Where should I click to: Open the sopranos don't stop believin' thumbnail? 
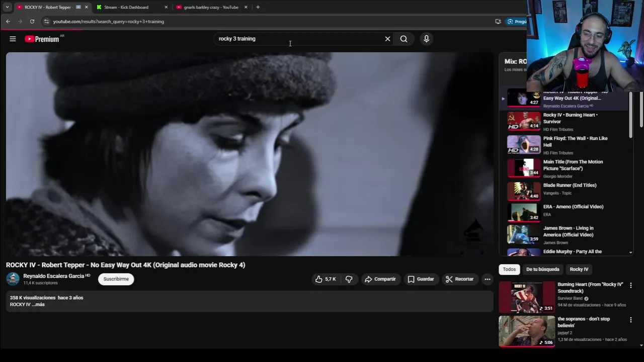click(x=527, y=331)
